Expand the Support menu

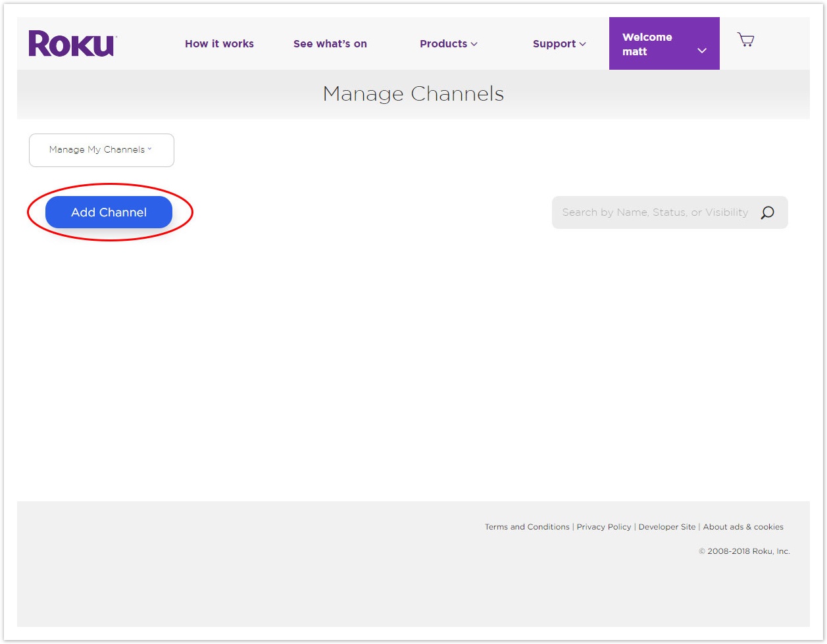(x=559, y=44)
